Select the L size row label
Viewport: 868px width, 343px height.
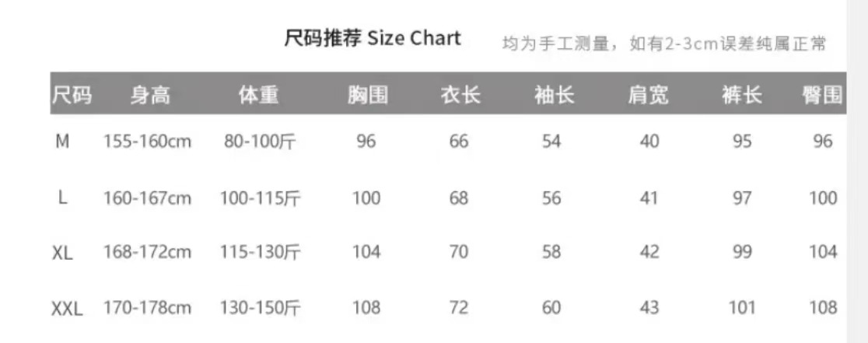(x=63, y=198)
